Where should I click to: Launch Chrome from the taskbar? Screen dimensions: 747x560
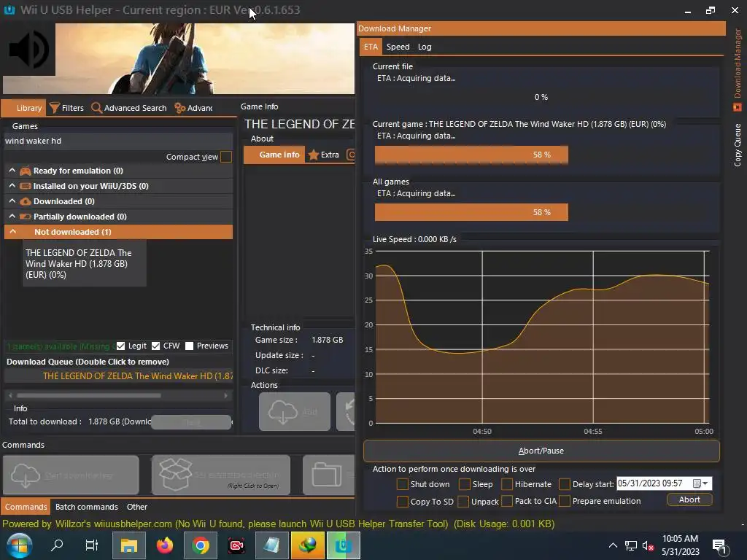201,545
